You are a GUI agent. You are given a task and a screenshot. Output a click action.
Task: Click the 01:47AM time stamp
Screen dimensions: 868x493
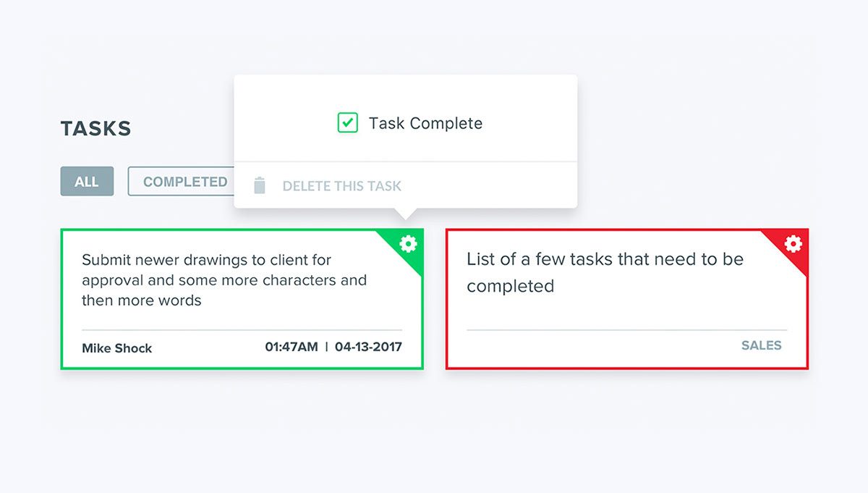292,347
